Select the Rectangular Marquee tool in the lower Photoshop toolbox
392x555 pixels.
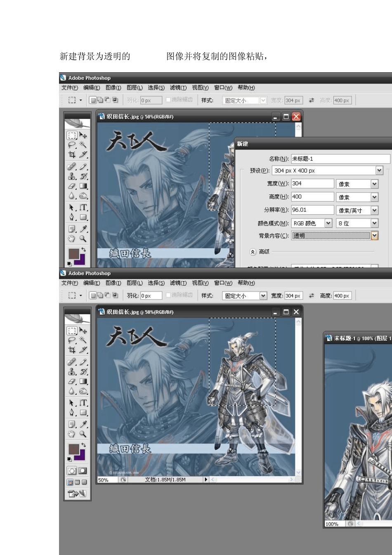pyautogui.click(x=72, y=331)
